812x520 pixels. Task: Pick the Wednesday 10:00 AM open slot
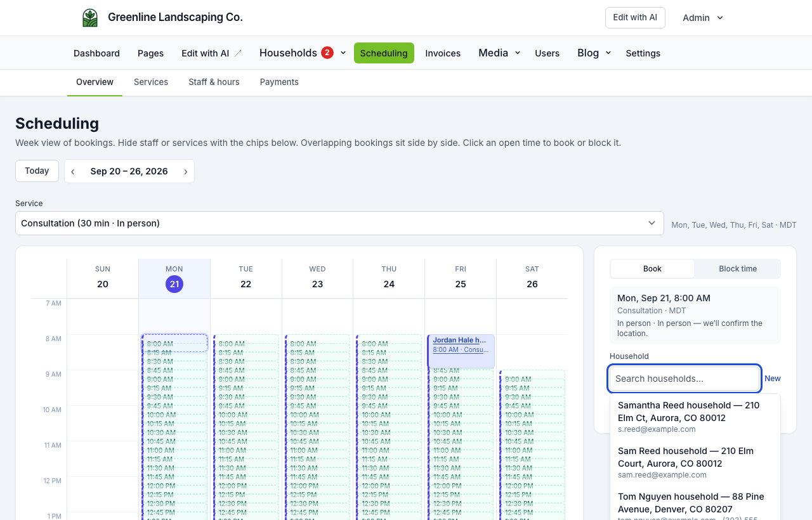(x=318, y=415)
